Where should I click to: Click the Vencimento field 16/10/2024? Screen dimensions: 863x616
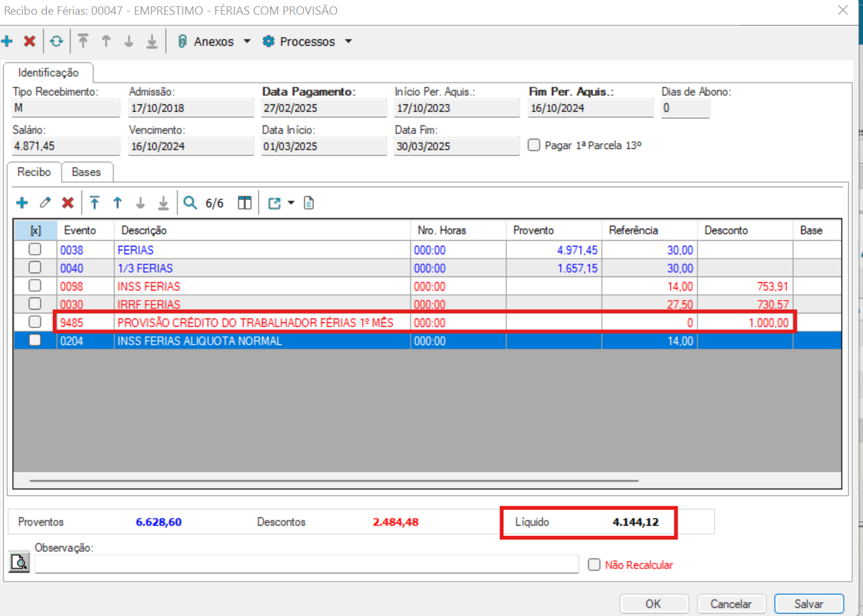pos(191,147)
